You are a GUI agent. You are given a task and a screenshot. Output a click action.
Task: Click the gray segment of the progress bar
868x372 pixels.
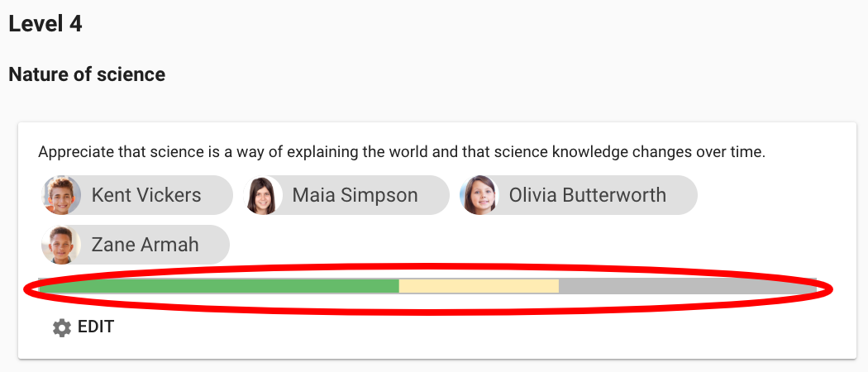(686, 286)
